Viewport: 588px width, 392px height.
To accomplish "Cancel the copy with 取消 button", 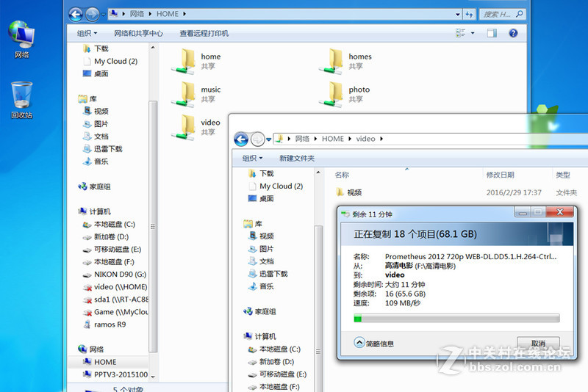I will pyautogui.click(x=538, y=343).
